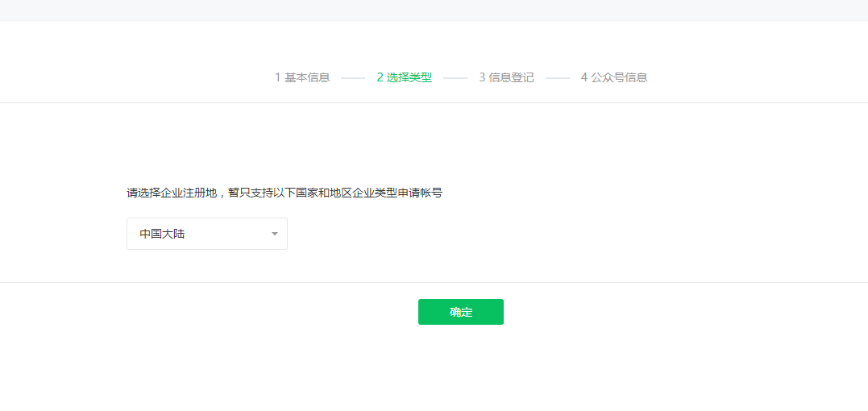
Task: Click the green 确定 button
Action: tap(460, 312)
